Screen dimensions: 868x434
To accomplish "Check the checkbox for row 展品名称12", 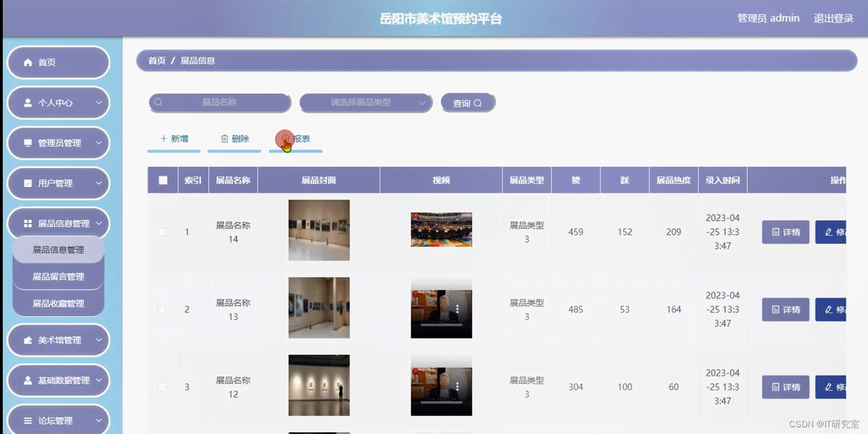I will (162, 387).
